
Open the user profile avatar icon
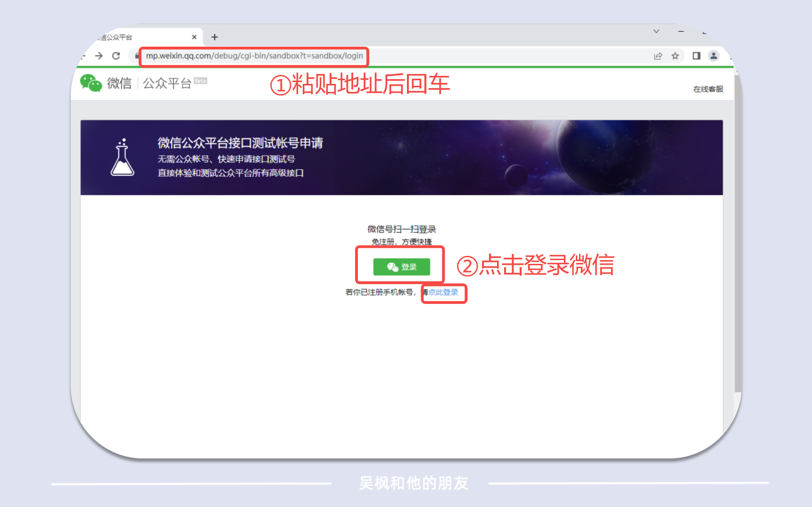[x=714, y=56]
